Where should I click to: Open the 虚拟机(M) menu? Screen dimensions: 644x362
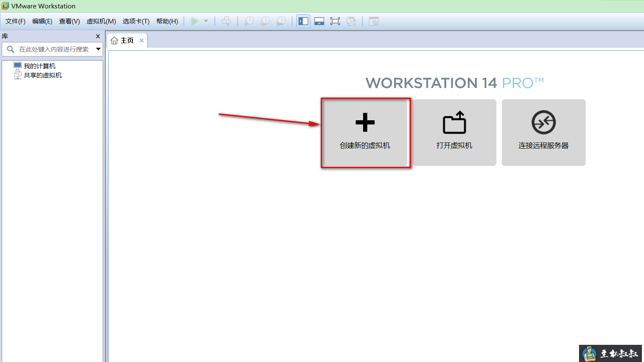pyautogui.click(x=101, y=21)
